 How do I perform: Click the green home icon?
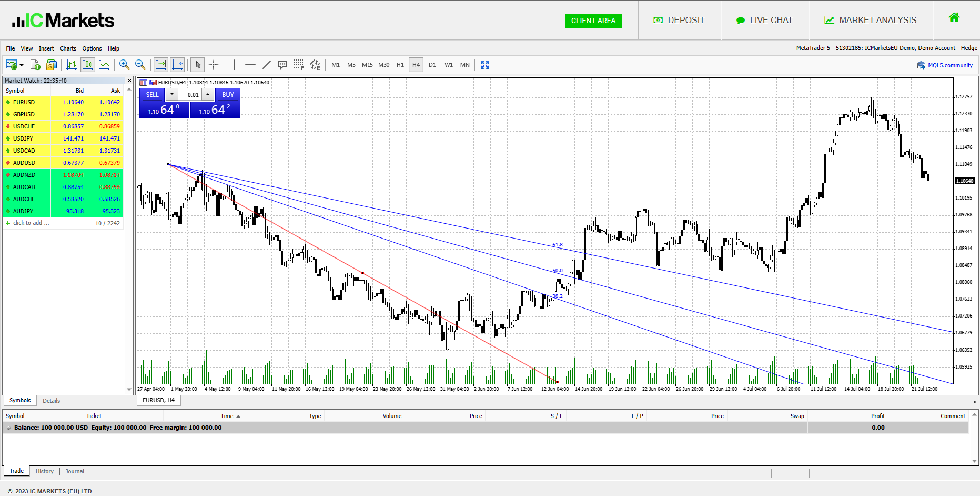coord(954,18)
